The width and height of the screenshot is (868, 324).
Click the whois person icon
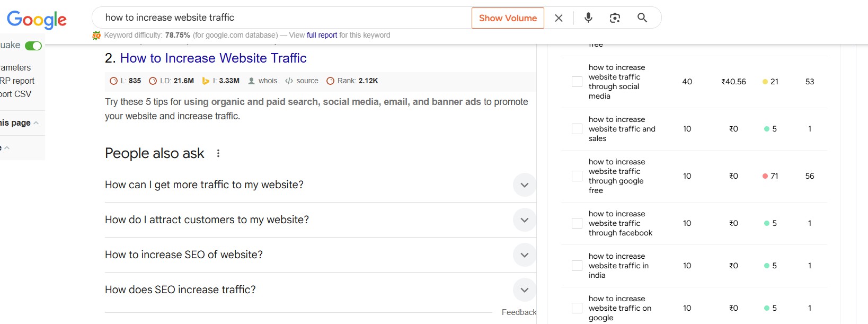coord(252,81)
